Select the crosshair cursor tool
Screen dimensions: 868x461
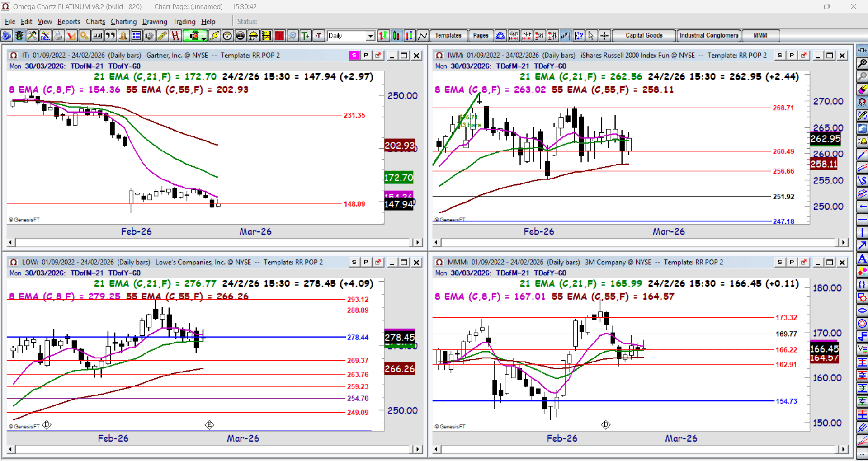pos(604,36)
